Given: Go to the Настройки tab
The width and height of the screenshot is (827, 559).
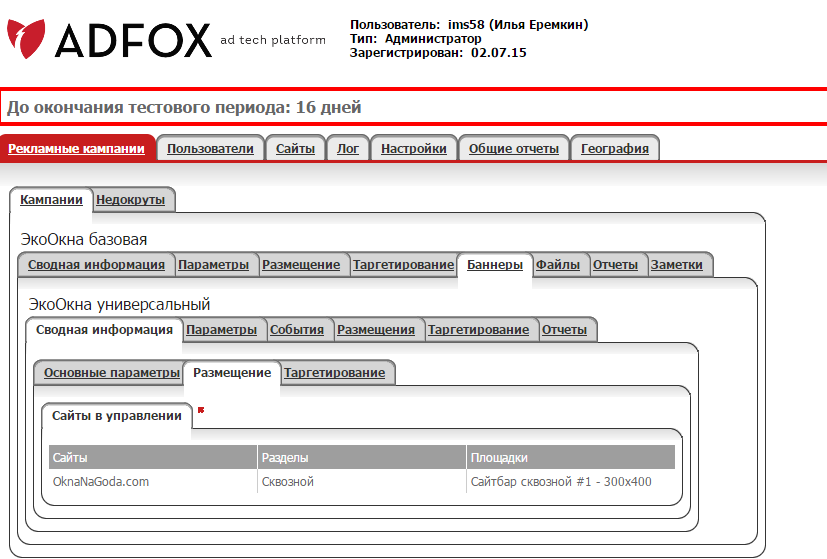Looking at the screenshot, I should (x=414, y=149).
